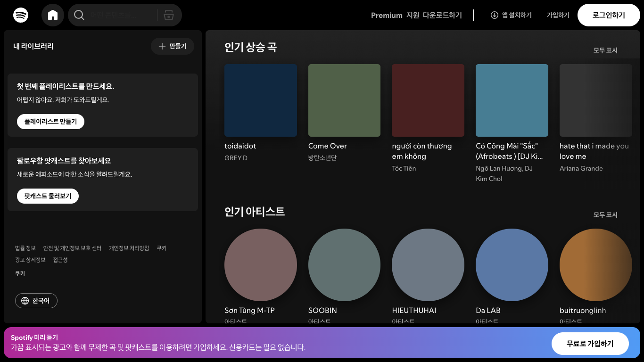Open the Có Công Mài album cover
This screenshot has width=644, height=362.
coord(512,100)
